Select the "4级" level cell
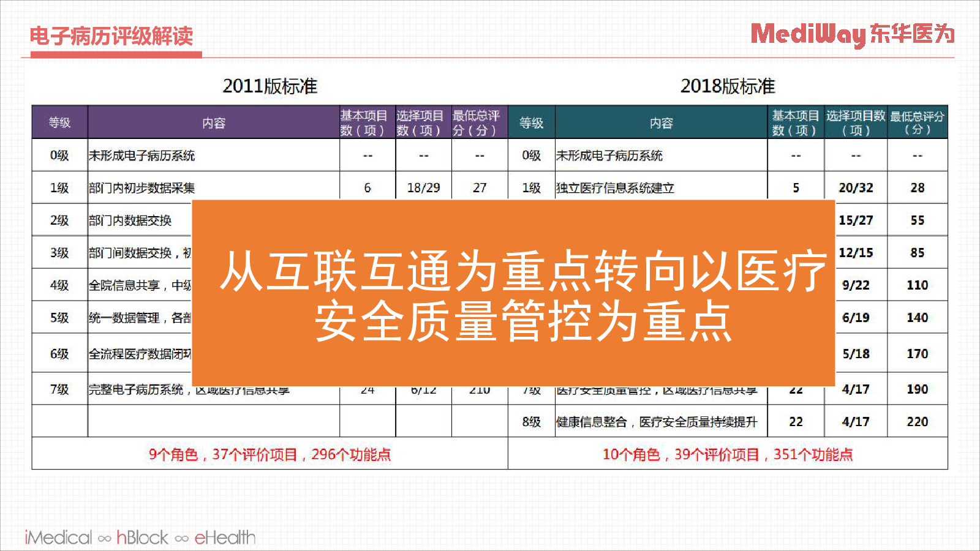Image resolution: width=980 pixels, height=551 pixels. 59,285
